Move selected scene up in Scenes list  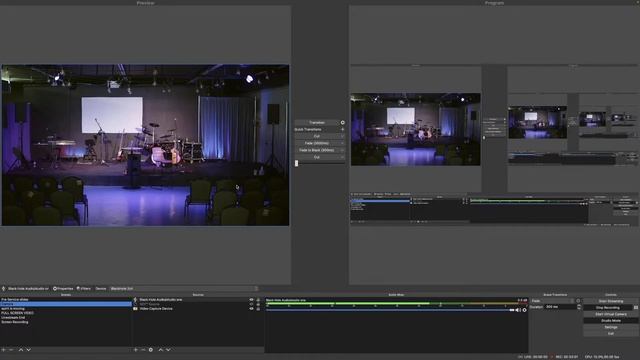pos(21,350)
